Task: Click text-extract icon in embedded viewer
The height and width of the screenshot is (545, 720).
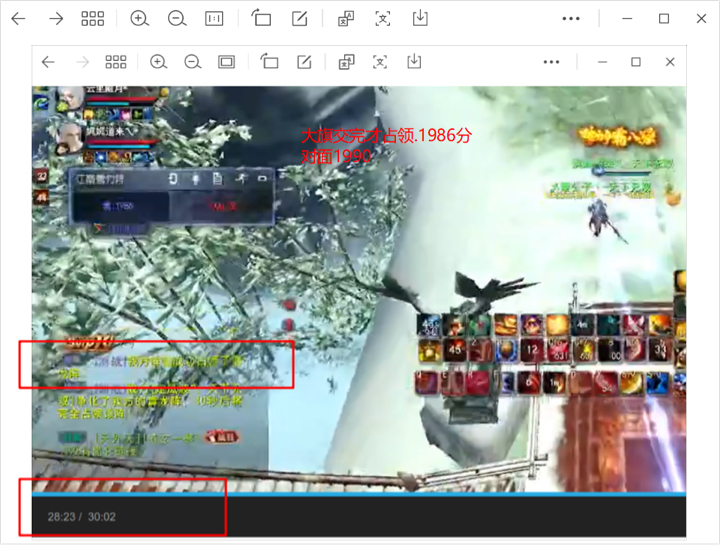Action: [380, 62]
